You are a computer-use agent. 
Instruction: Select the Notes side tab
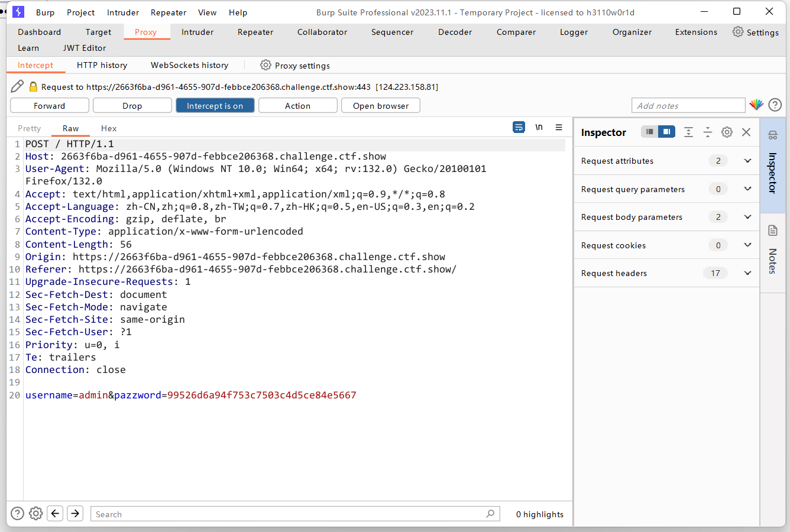click(x=772, y=252)
